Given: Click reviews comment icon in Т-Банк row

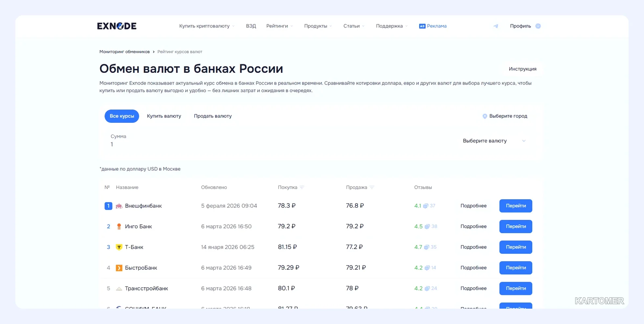Looking at the screenshot, I should point(426,247).
